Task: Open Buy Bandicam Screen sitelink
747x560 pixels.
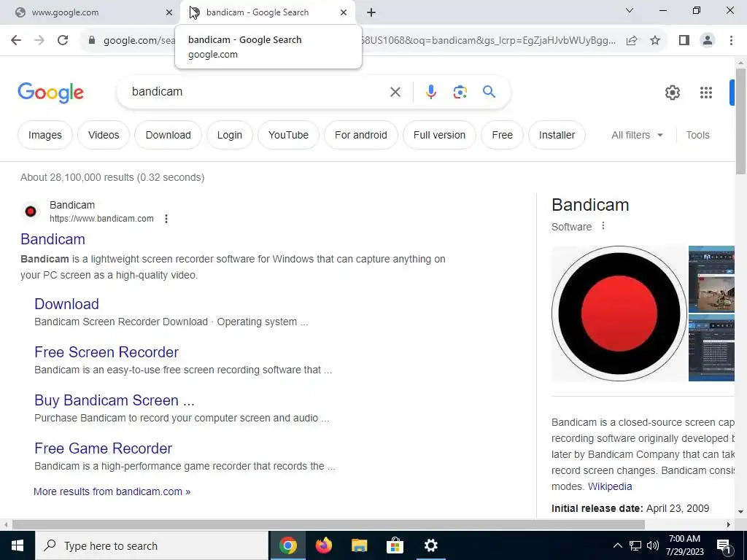Action: click(x=115, y=400)
